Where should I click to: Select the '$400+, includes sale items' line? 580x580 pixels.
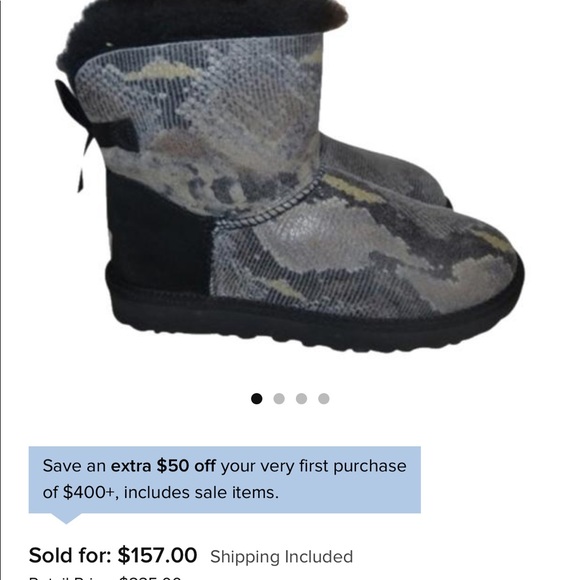(171, 493)
